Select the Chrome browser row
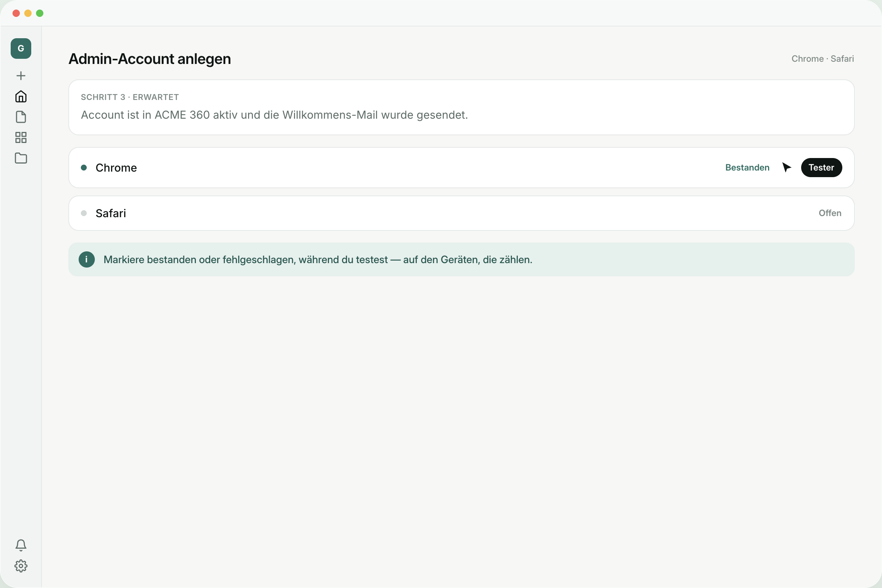Image resolution: width=882 pixels, height=588 pixels. tap(461, 168)
